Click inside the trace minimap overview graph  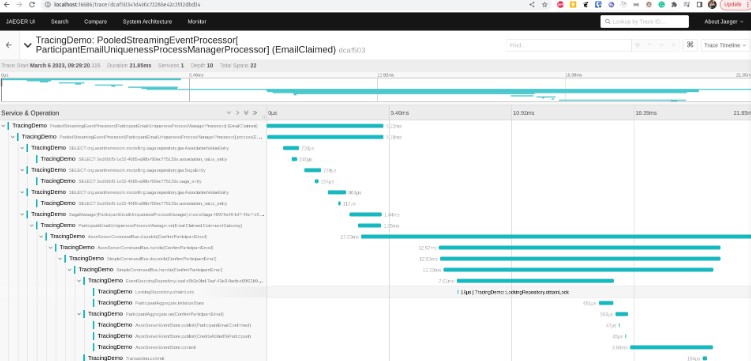(x=376, y=90)
